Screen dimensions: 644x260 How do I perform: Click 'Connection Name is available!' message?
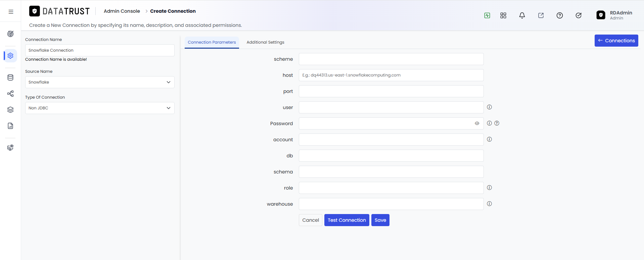click(56, 59)
